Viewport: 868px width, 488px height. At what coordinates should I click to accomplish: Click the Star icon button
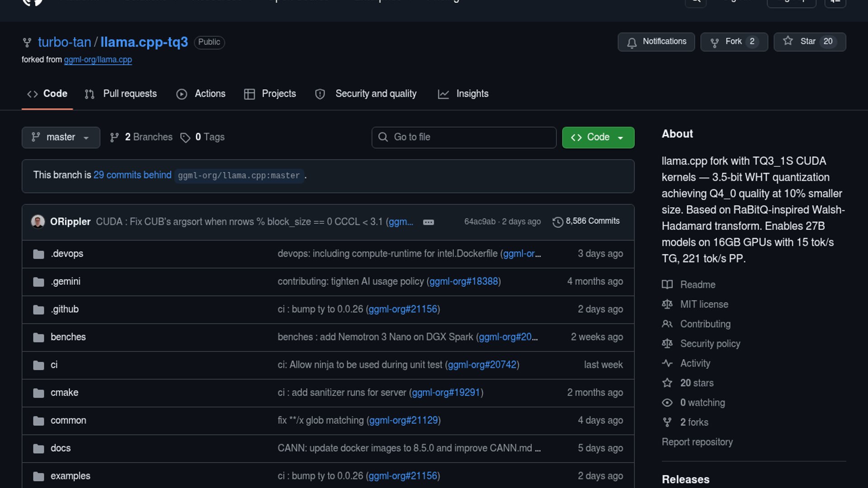pos(788,41)
